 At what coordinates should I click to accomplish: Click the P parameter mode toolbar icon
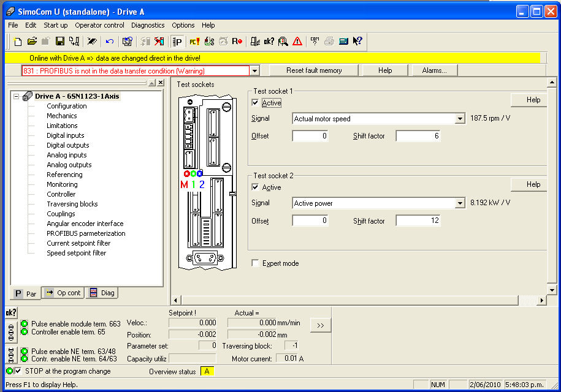[x=177, y=42]
